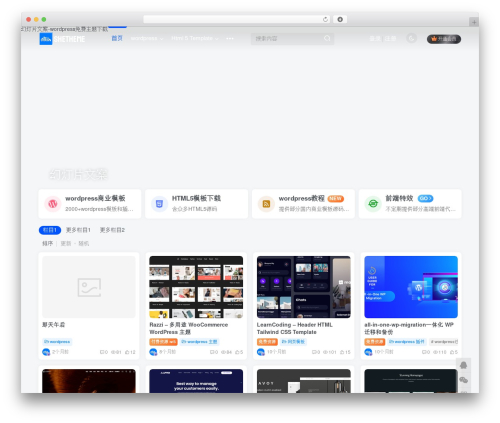Click author avatar on Razzi post

[153, 352]
